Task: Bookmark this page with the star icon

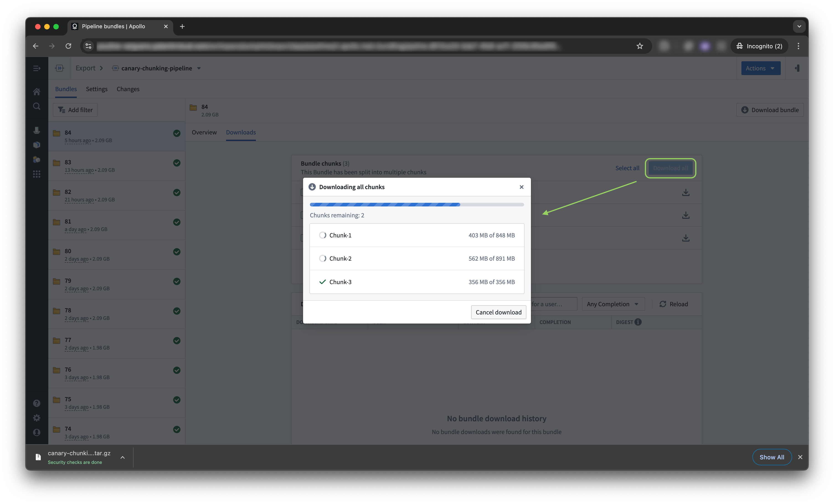Action: click(x=639, y=46)
